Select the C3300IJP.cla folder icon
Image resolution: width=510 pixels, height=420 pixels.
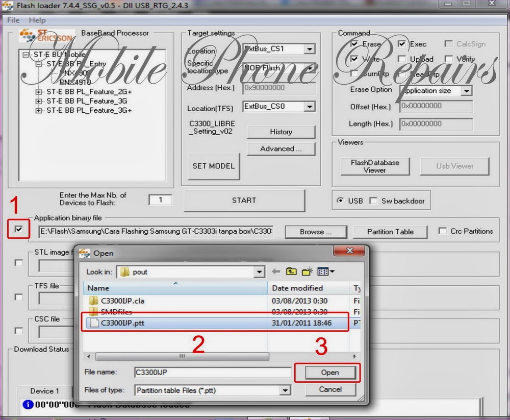94,301
